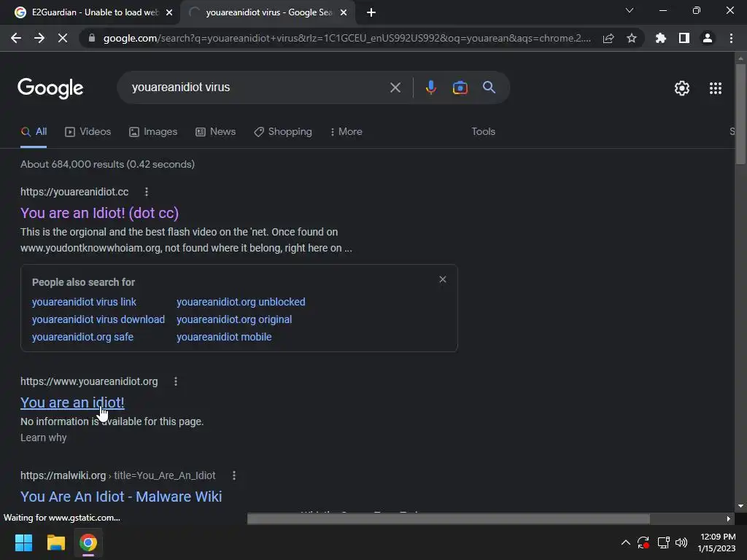Go to the Google logo homepage
Screen dimensions: 747x560
pos(50,88)
